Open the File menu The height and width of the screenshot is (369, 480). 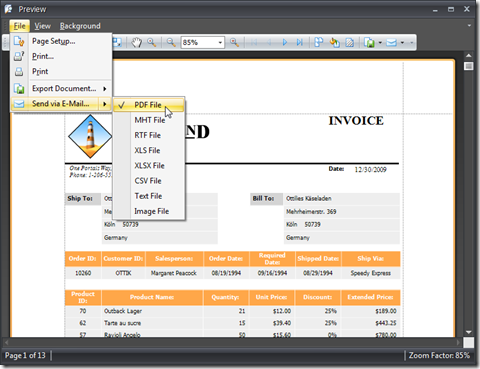tap(19, 26)
